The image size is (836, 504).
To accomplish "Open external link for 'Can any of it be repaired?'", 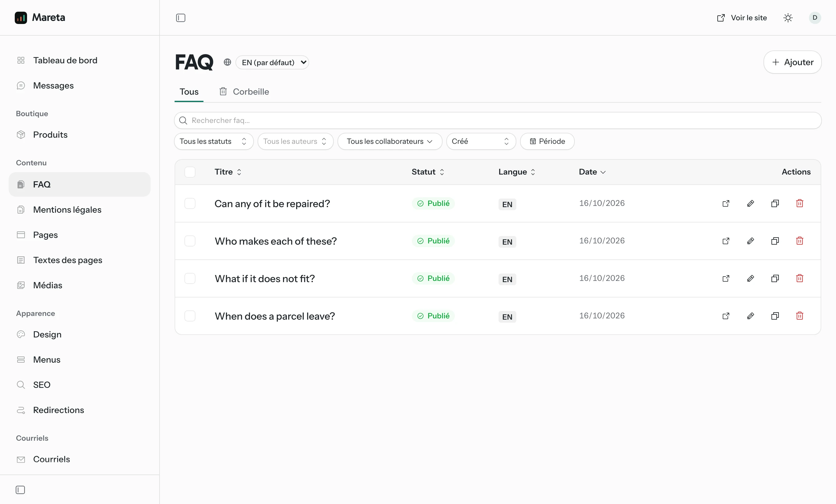I will (726, 203).
